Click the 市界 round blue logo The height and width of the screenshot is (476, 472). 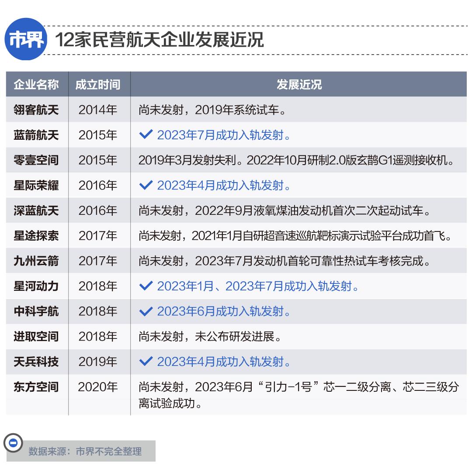pyautogui.click(x=26, y=39)
